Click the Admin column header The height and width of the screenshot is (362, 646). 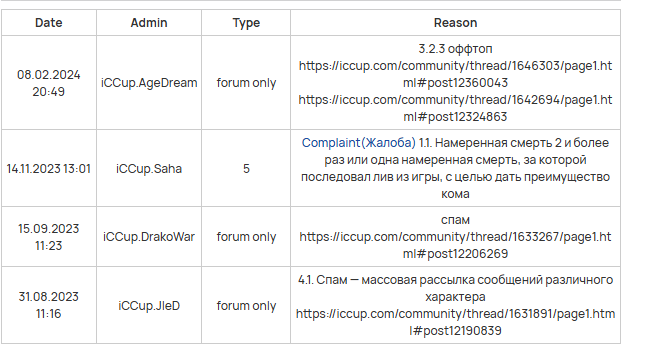click(x=149, y=23)
